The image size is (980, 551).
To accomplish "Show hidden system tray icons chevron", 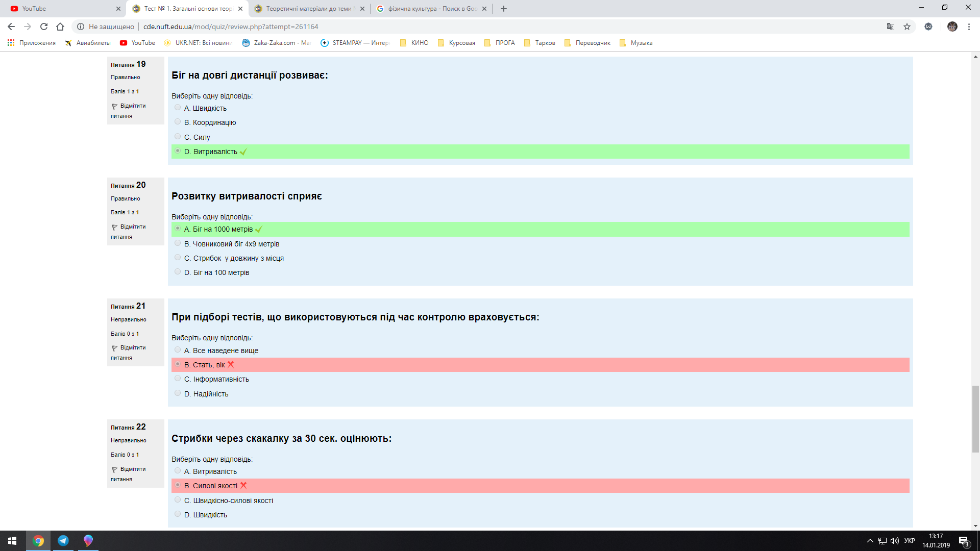I will pos(870,541).
